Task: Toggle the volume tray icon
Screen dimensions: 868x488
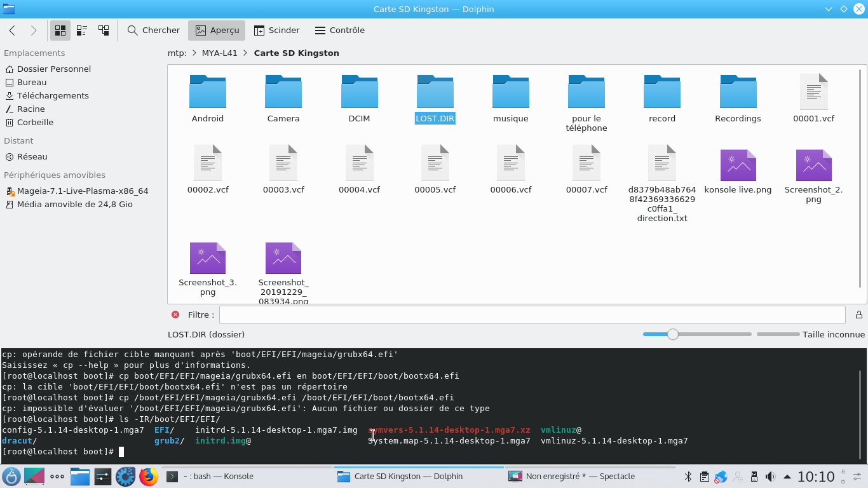Action: click(770, 477)
